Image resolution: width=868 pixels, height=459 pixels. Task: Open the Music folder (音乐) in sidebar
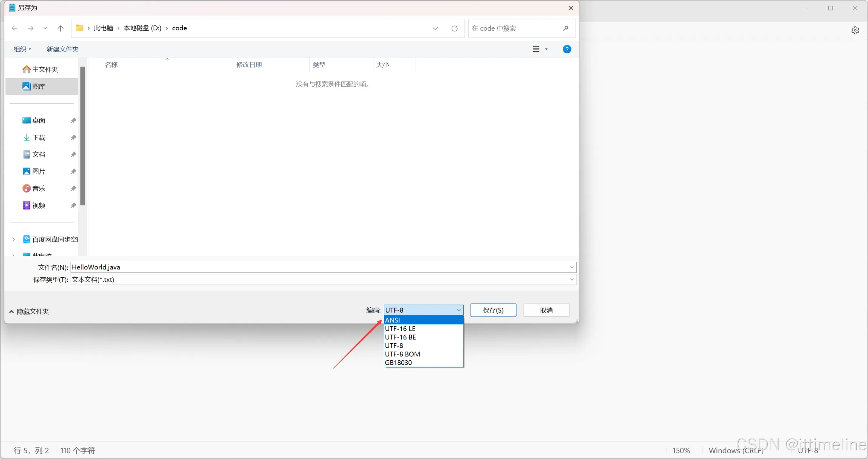point(39,188)
